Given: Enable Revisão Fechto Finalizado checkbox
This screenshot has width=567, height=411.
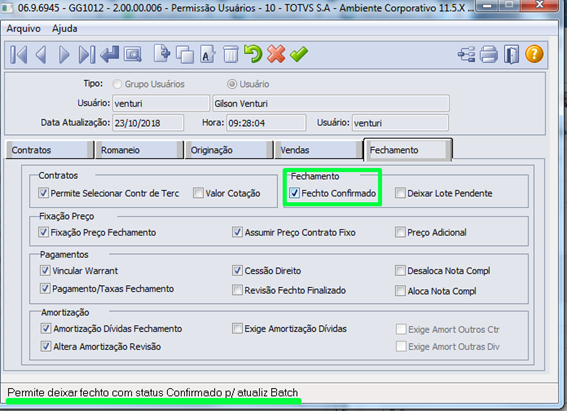Looking at the screenshot, I should 237,290.
